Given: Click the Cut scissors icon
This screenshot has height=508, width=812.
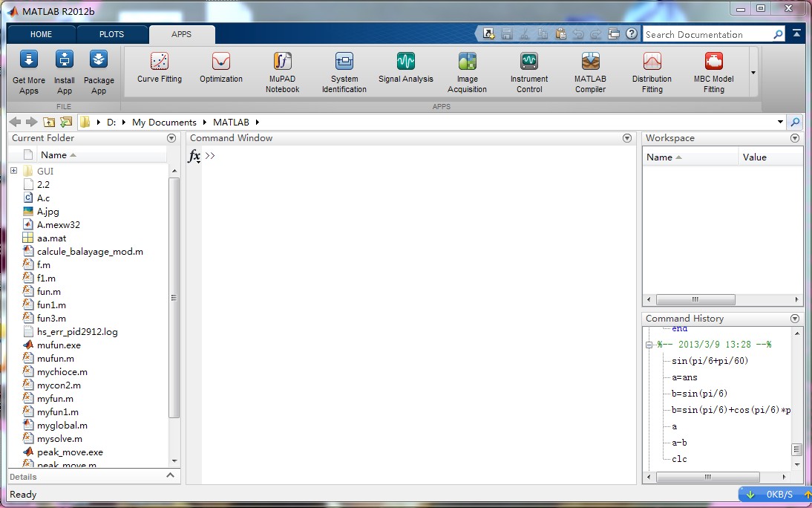Looking at the screenshot, I should (x=525, y=33).
